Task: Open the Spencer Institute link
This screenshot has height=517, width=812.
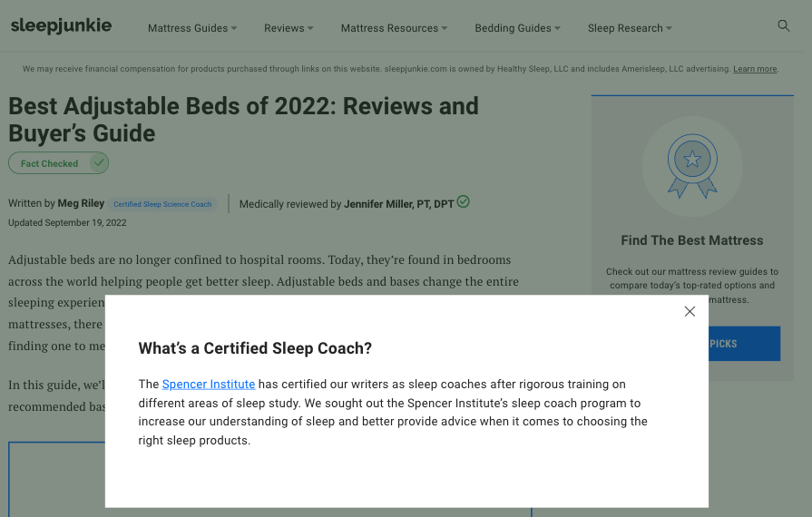Action: (x=209, y=385)
